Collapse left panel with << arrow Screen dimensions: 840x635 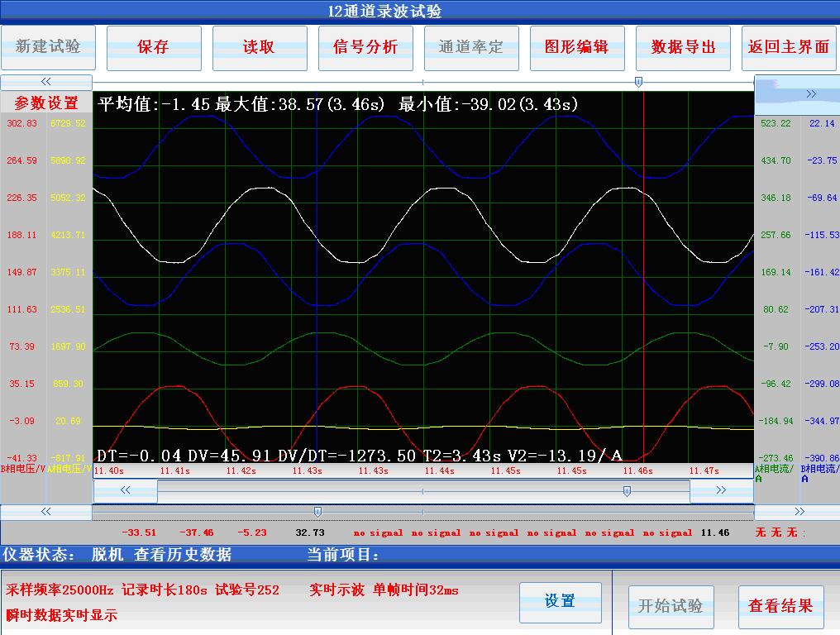coord(45,82)
